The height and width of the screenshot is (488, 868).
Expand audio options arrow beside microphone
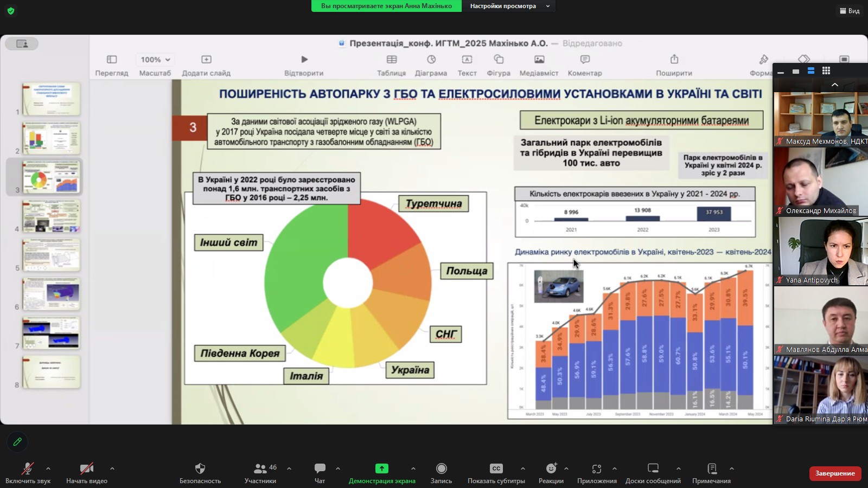[x=48, y=468]
